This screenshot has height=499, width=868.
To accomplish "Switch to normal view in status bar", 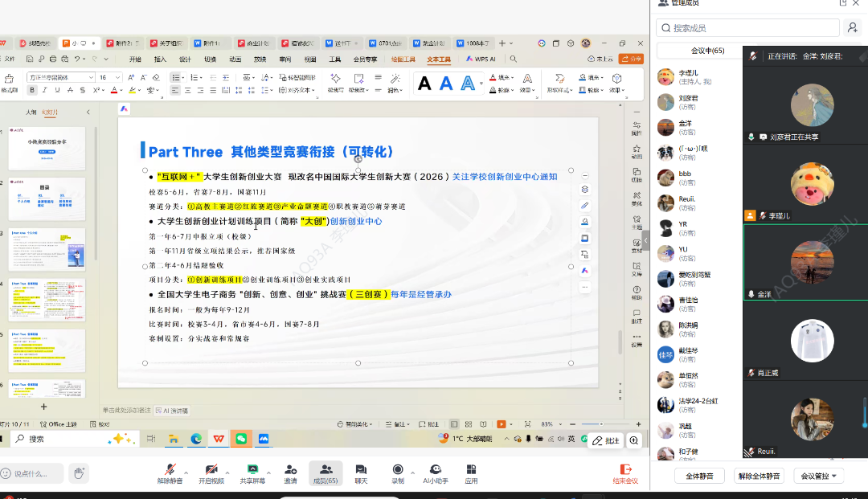I will click(x=454, y=424).
